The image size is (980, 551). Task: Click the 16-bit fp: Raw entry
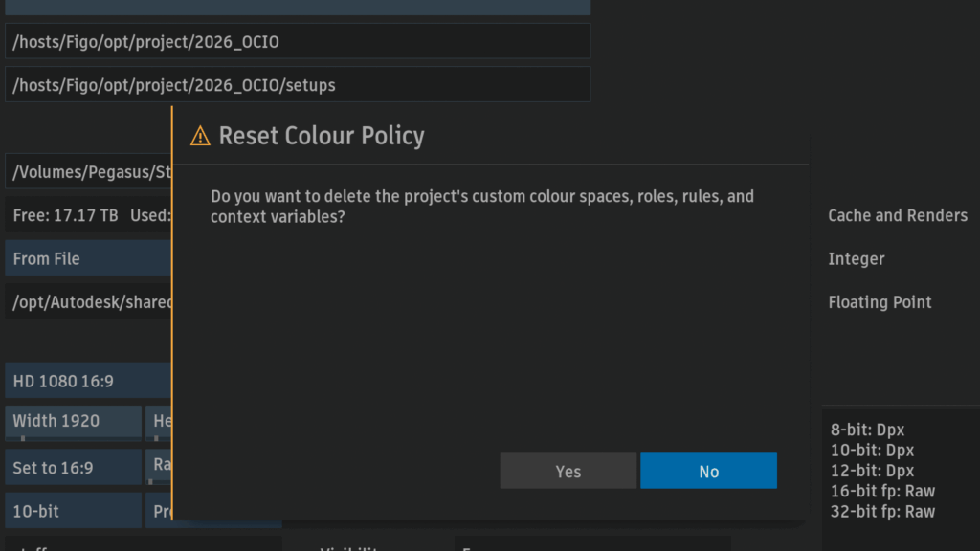tap(882, 491)
